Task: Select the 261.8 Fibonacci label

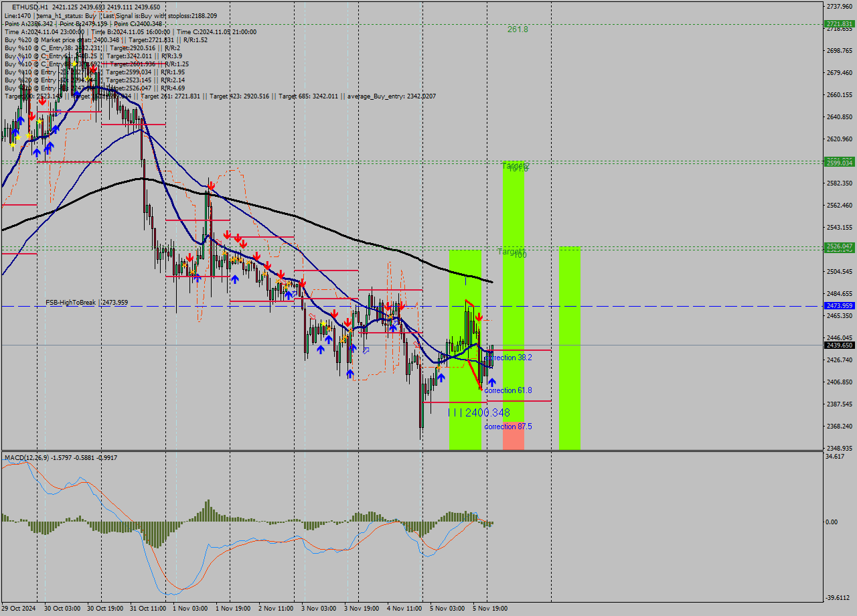Action: click(x=518, y=29)
